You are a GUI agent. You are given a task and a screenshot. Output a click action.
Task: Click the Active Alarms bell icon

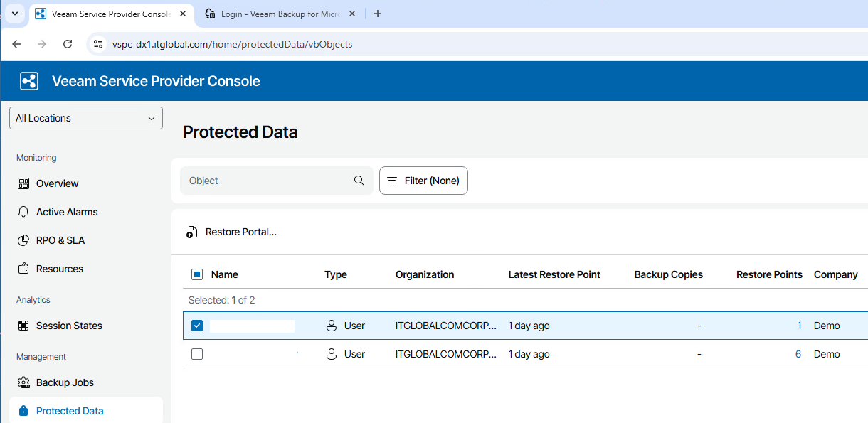pyautogui.click(x=23, y=212)
